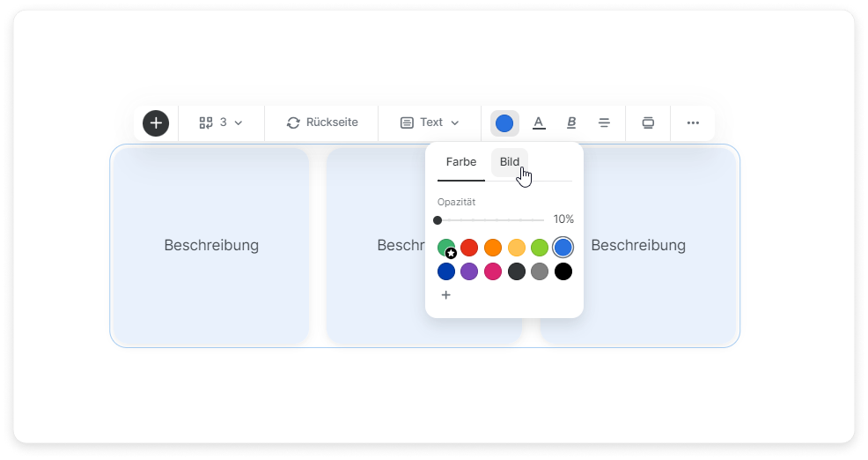This screenshot has width=868, height=460.
Task: Select the black color swatch
Action: (563, 271)
